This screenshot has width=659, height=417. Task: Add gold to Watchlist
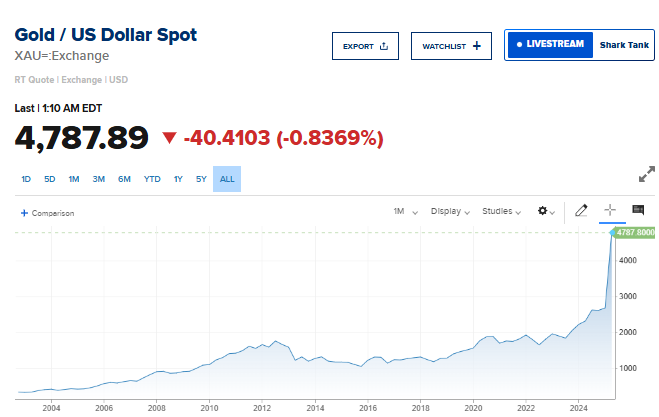(x=451, y=46)
